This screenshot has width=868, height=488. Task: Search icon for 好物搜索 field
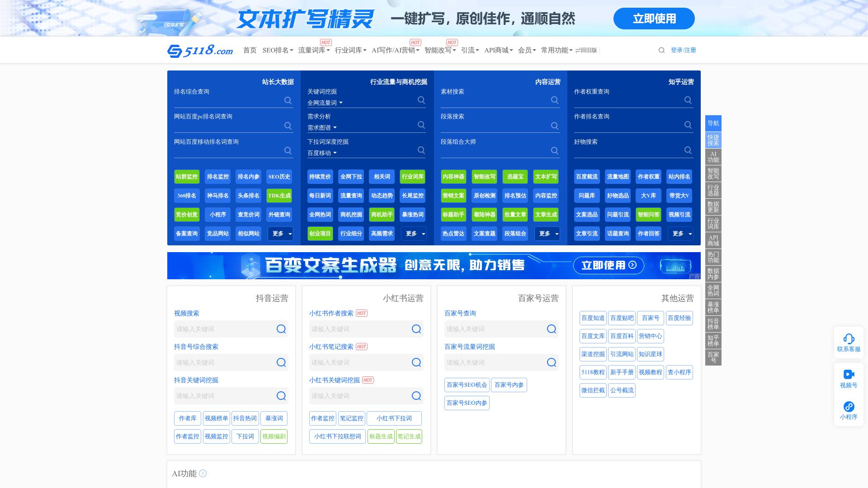688,150
